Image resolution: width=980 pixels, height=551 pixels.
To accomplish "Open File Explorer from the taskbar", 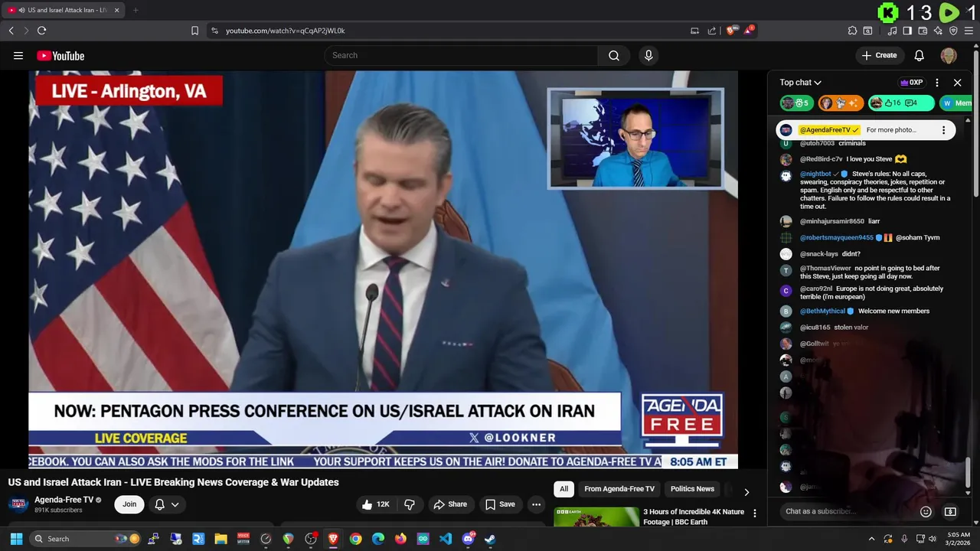I will tap(220, 539).
